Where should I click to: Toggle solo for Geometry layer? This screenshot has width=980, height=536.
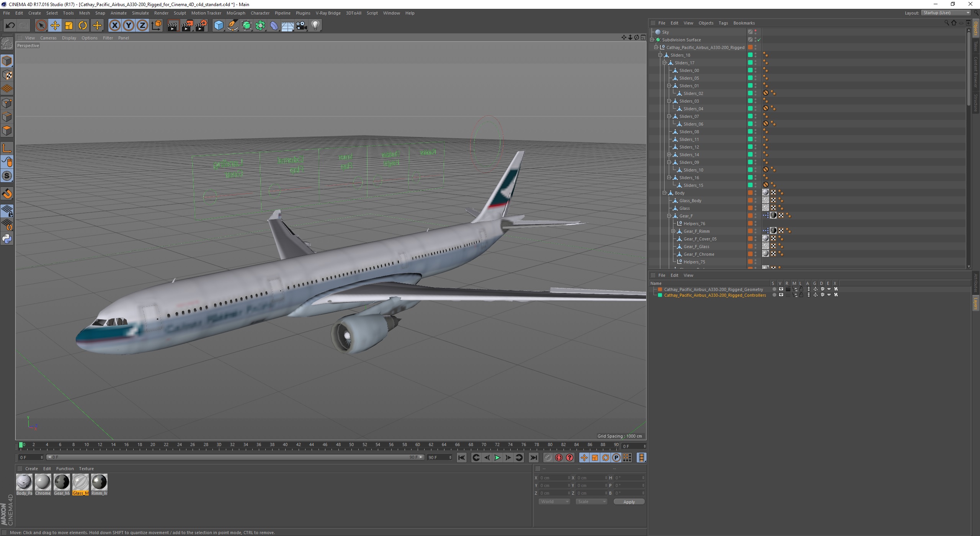pyautogui.click(x=774, y=289)
